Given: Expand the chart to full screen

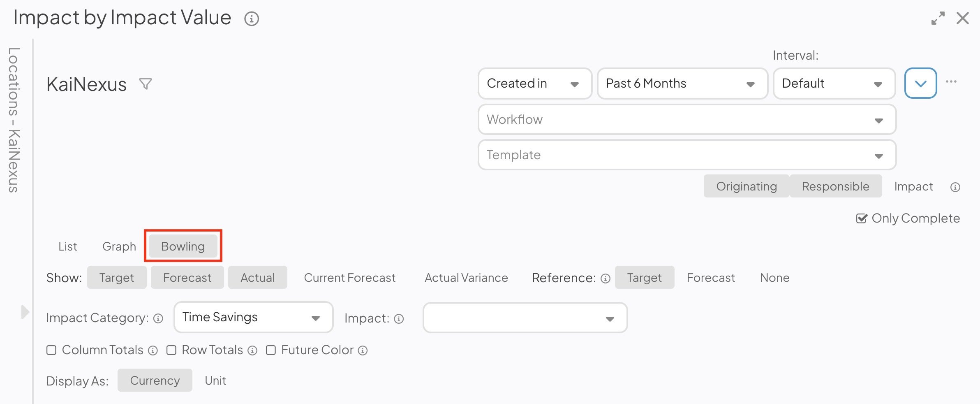Looking at the screenshot, I should 938,18.
